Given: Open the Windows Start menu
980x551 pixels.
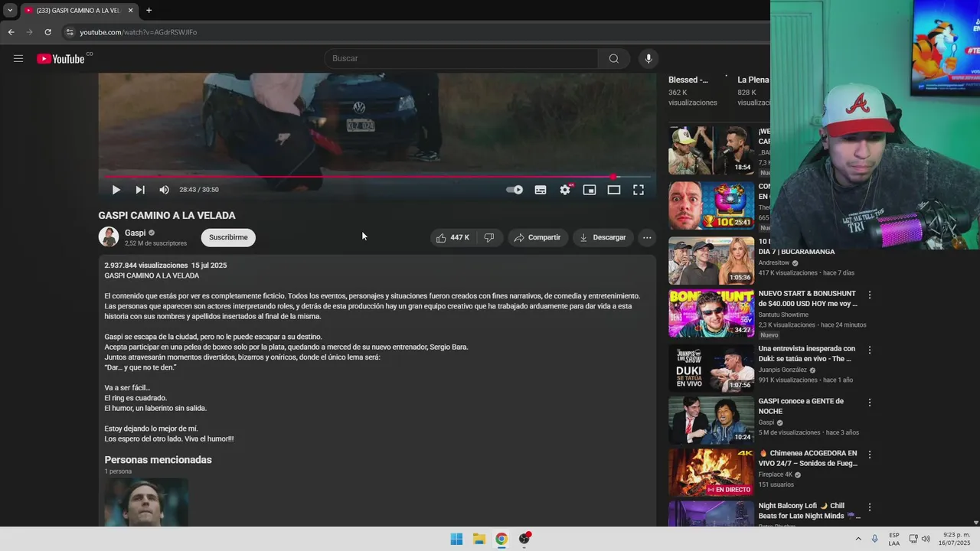Looking at the screenshot, I should tap(456, 539).
